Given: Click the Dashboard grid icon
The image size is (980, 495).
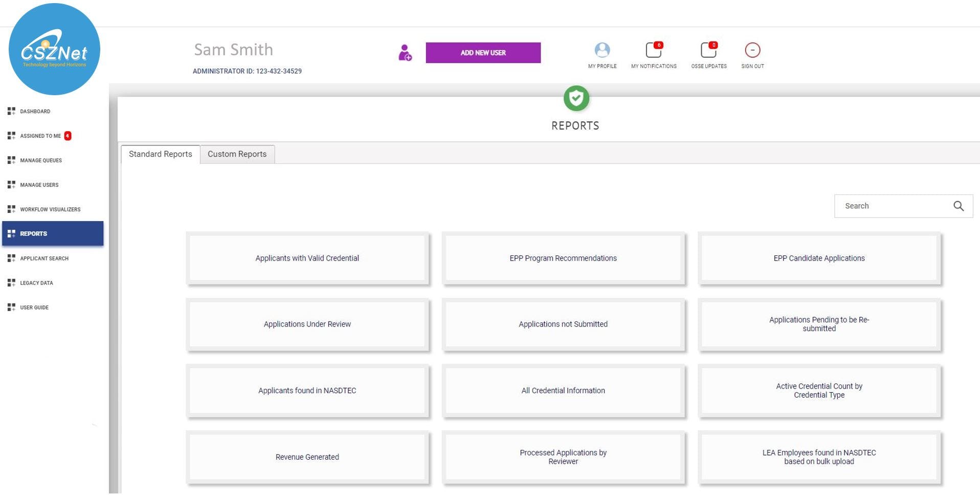Looking at the screenshot, I should 11,111.
